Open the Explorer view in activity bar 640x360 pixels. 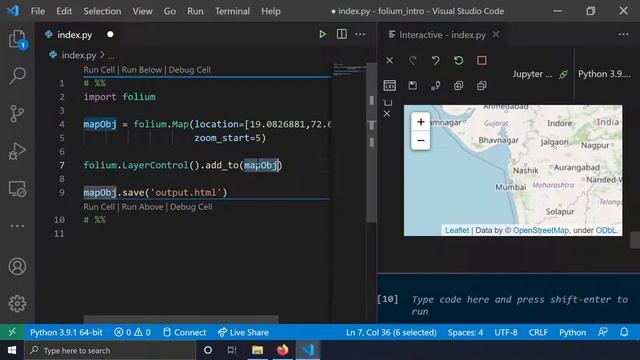pos(17,39)
